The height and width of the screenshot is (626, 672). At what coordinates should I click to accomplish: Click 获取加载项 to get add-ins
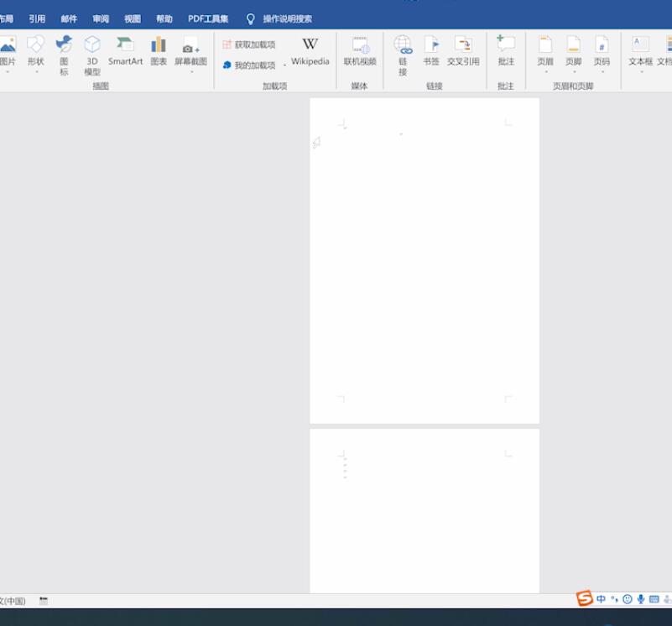249,44
